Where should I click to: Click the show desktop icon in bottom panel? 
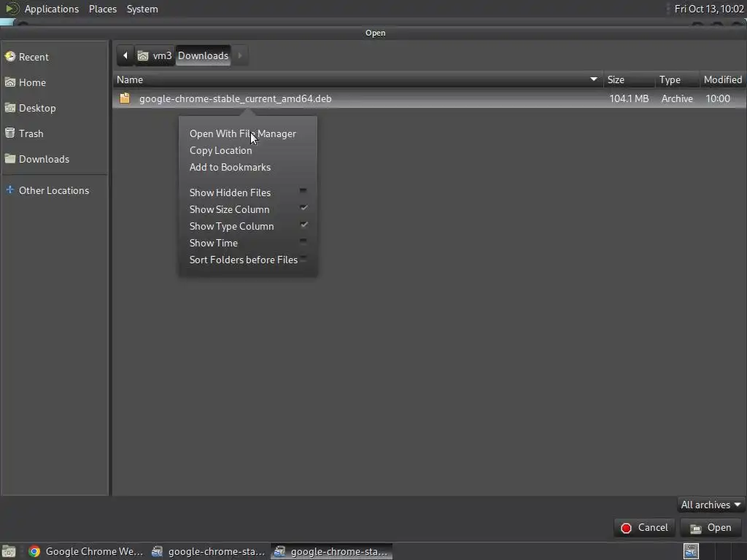click(9, 551)
